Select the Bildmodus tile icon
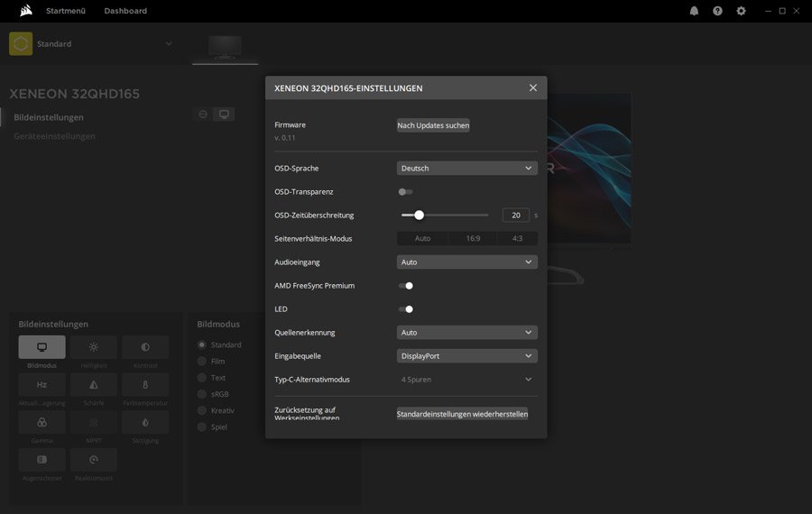 42,347
